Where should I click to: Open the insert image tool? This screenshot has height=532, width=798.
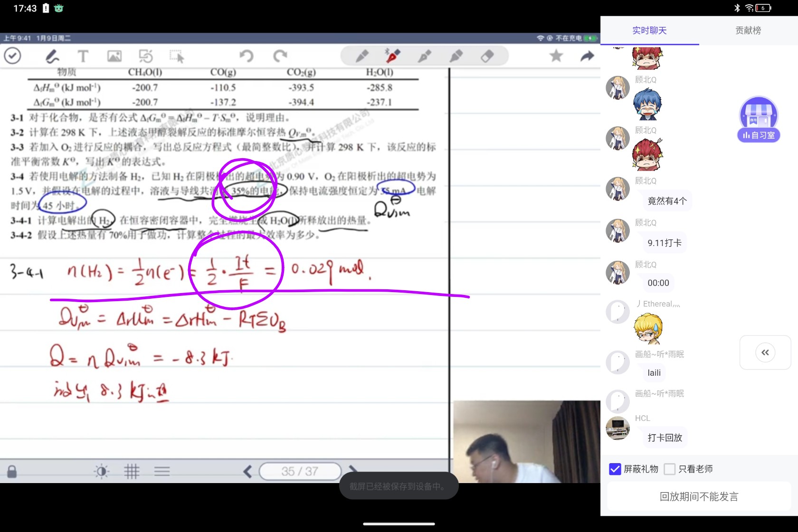pyautogui.click(x=114, y=57)
